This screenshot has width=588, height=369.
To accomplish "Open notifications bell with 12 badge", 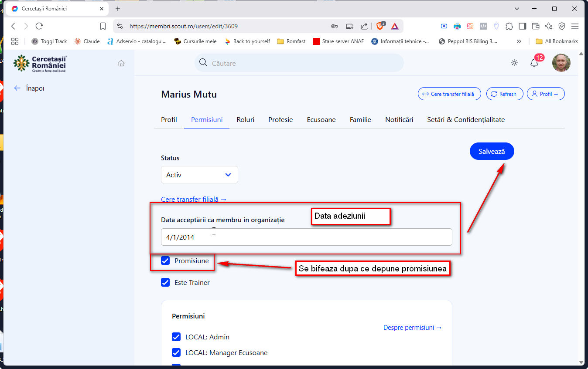I will tap(534, 63).
